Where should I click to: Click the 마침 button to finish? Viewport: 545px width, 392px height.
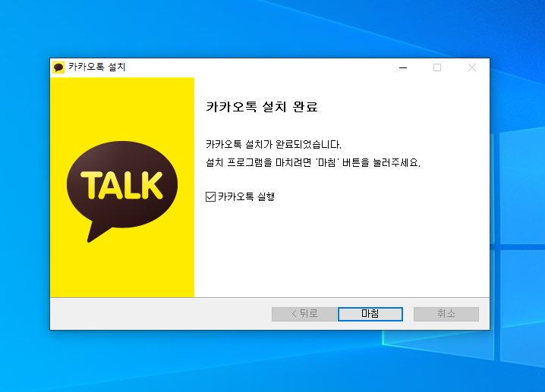(x=370, y=314)
